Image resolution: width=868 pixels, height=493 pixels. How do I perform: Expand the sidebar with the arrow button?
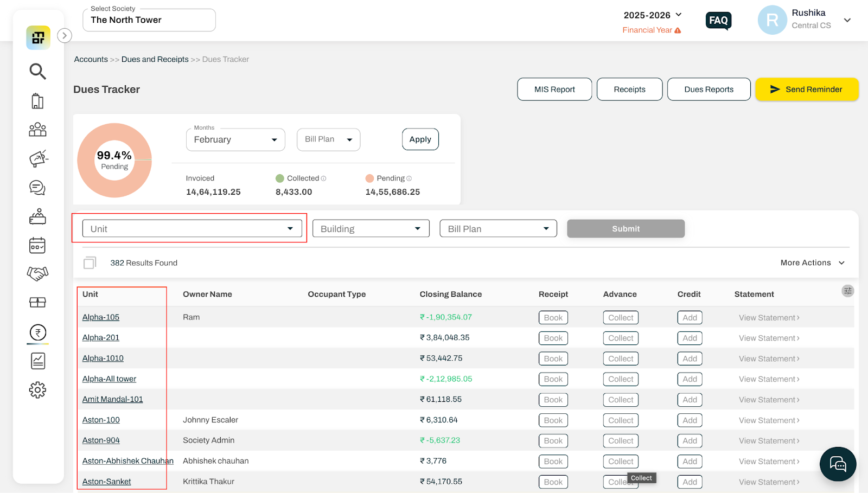[65, 36]
